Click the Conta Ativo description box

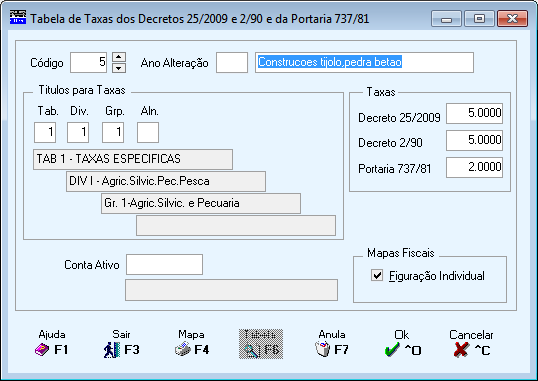click(231, 290)
